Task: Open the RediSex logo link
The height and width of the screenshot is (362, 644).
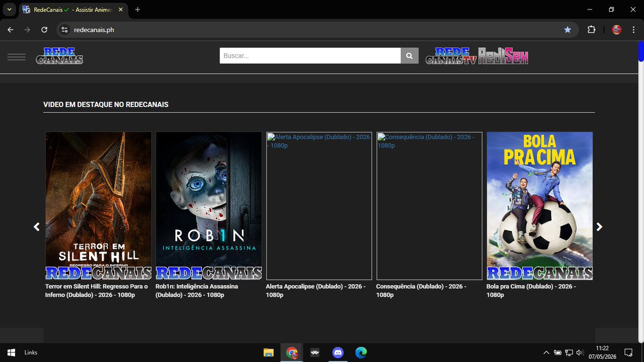Action: pos(503,56)
